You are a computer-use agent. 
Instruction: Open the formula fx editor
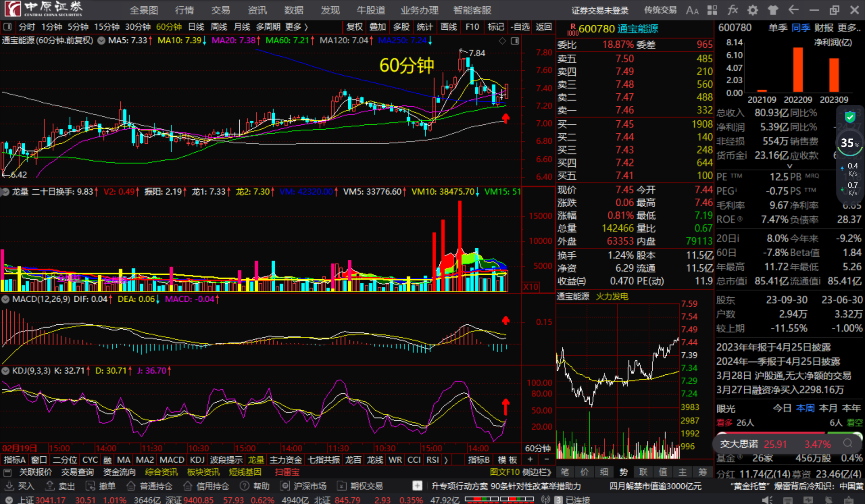tap(733, 10)
